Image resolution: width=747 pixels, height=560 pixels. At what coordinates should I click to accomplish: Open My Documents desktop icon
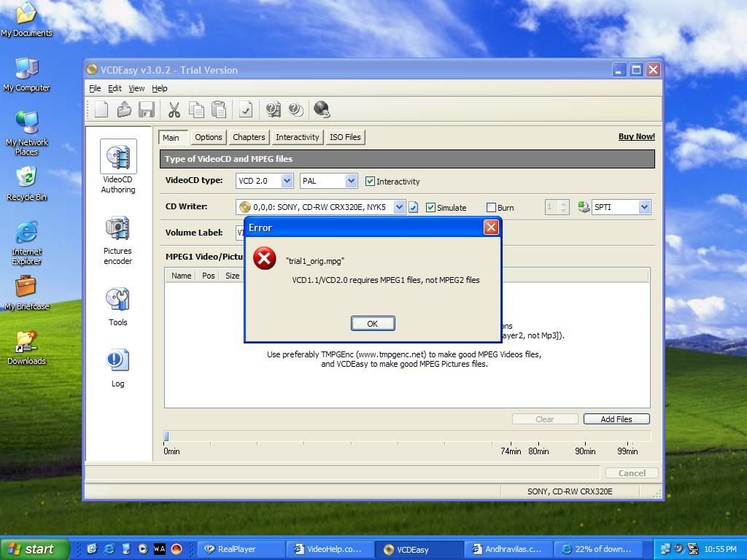pos(27,20)
